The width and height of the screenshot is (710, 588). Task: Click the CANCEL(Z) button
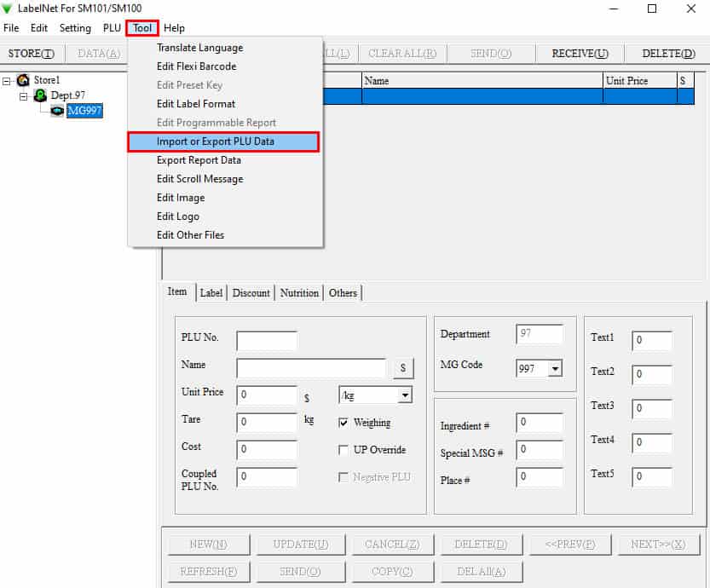pyautogui.click(x=393, y=544)
